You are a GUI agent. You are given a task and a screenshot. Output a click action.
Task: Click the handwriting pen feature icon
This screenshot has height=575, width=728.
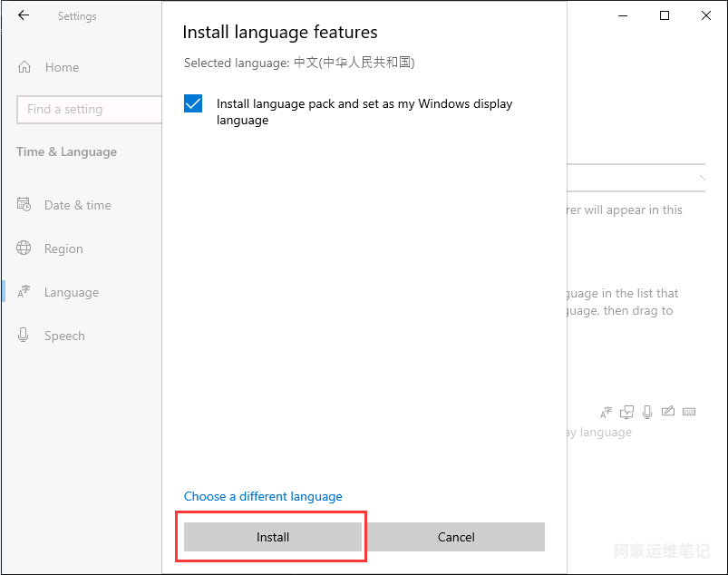coord(668,411)
